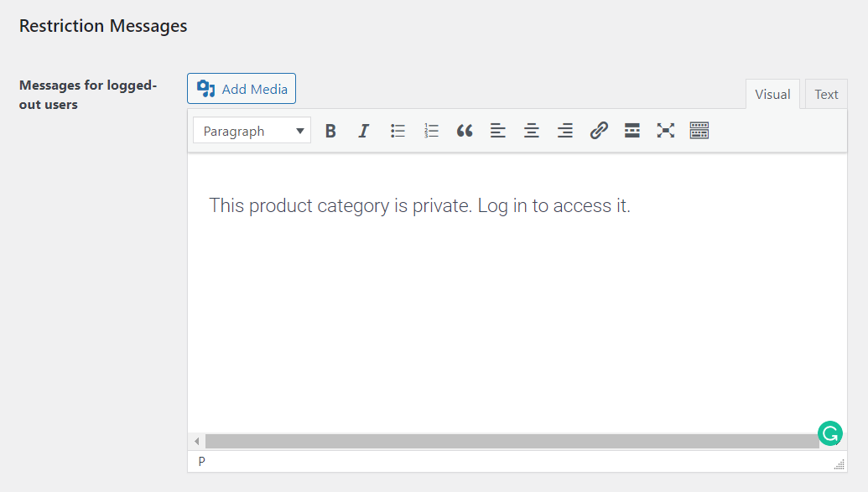This screenshot has height=492, width=868.
Task: Click the horizontal scrollbar thumb
Action: pyautogui.click(x=512, y=441)
